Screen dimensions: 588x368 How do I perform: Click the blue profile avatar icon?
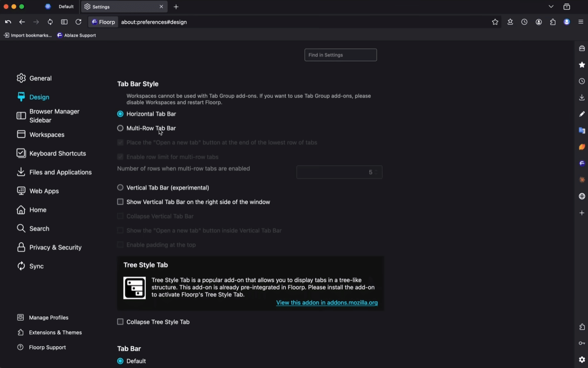click(567, 22)
